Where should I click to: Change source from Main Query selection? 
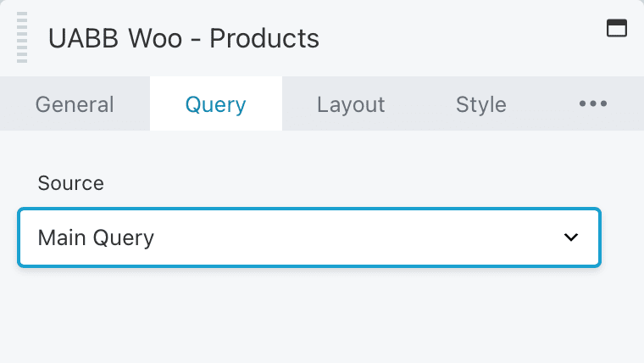coord(309,237)
